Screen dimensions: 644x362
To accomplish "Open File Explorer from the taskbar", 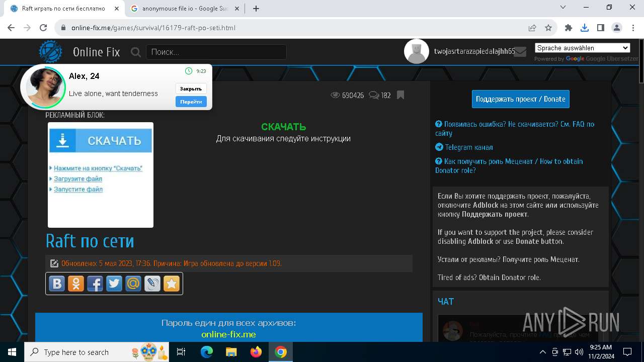I will (x=231, y=352).
